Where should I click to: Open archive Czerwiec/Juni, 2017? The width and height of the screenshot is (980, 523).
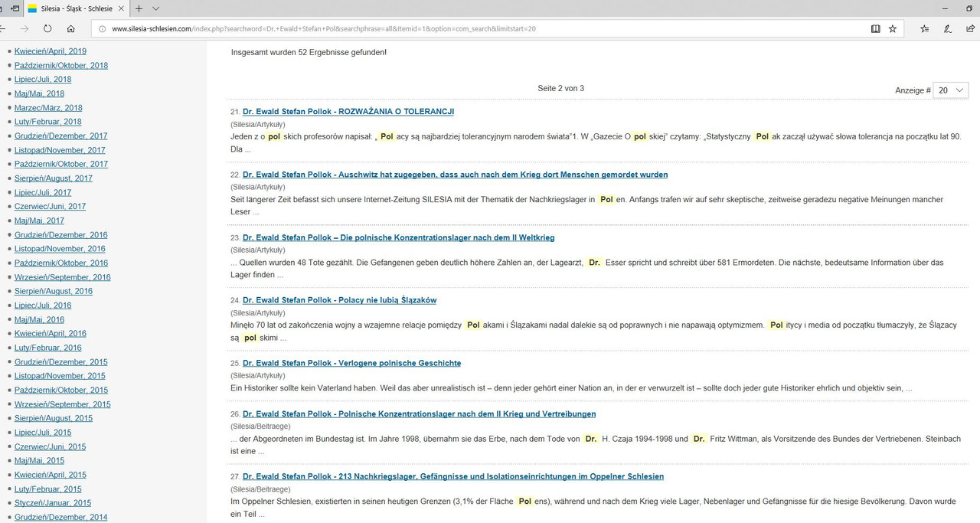click(50, 207)
